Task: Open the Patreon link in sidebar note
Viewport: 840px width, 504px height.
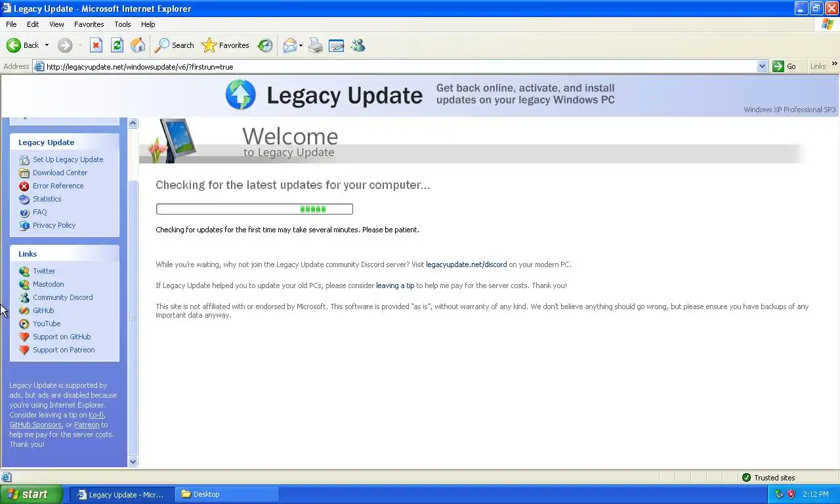Action: click(87, 425)
